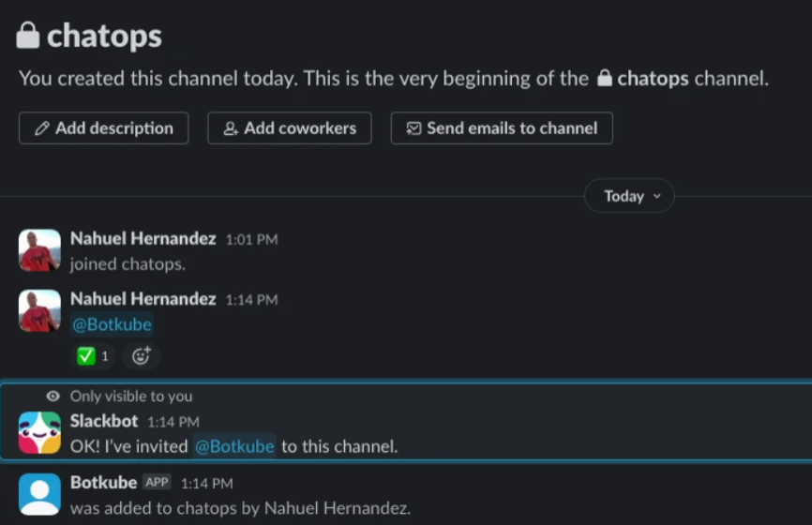Click the chatops channel heading
The image size is (812, 525).
pos(104,37)
